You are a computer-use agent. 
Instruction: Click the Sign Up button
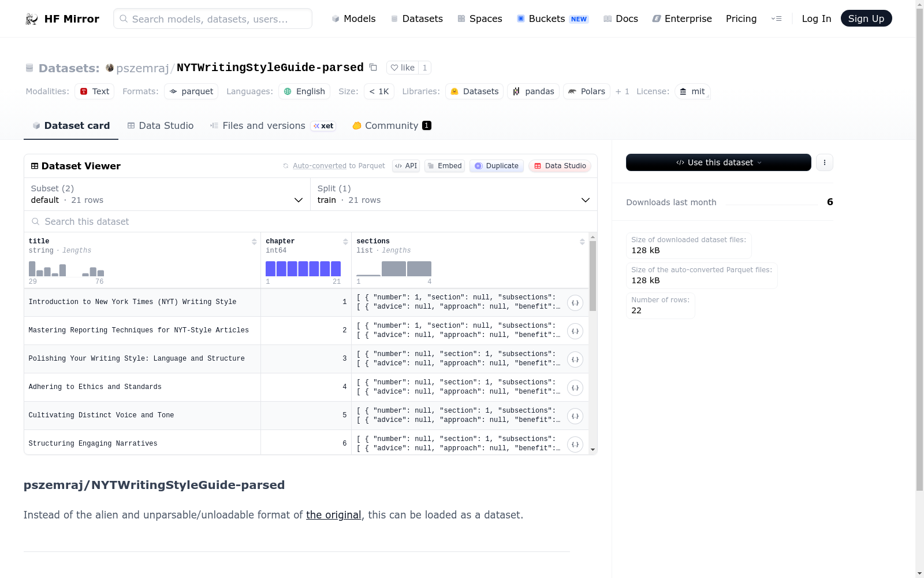(866, 18)
